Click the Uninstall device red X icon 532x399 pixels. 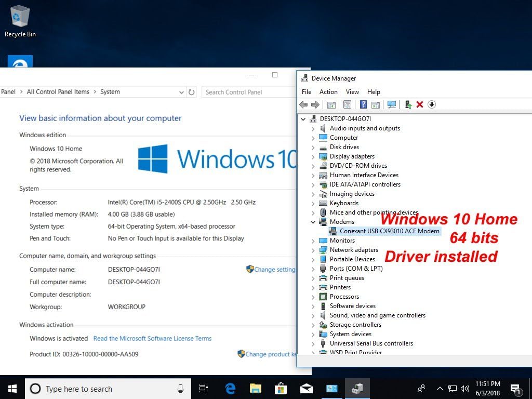[x=420, y=104]
